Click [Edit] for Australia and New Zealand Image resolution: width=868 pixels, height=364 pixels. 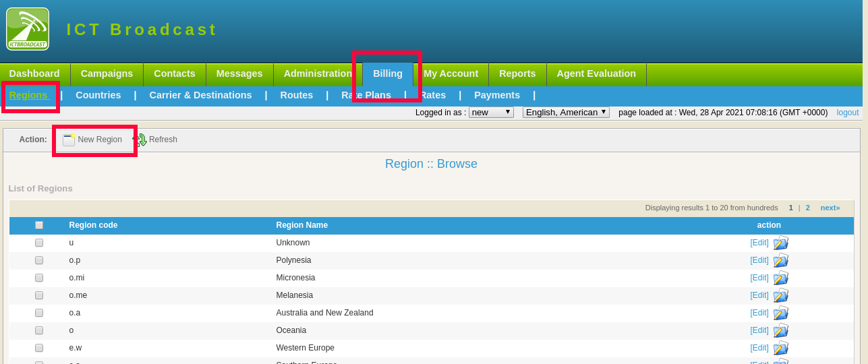pyautogui.click(x=759, y=313)
